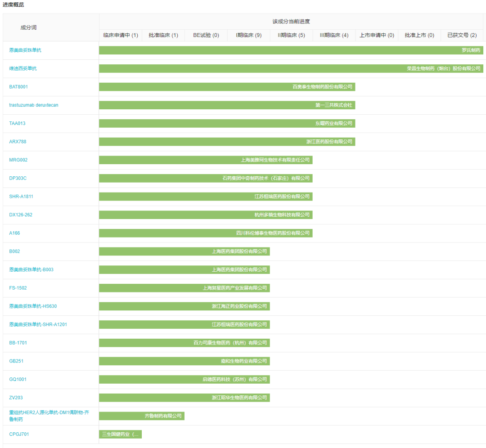Click the FS-1502 link

18,288
